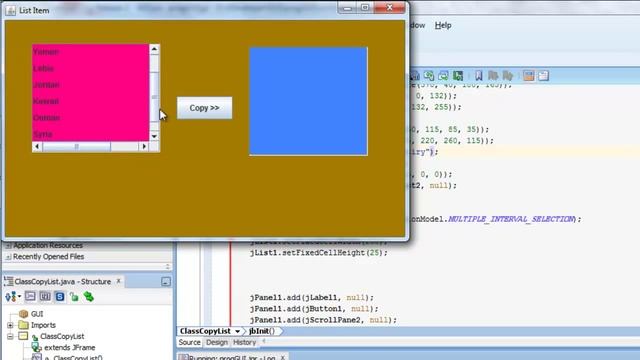Click the blue destination list area

pos(309,101)
